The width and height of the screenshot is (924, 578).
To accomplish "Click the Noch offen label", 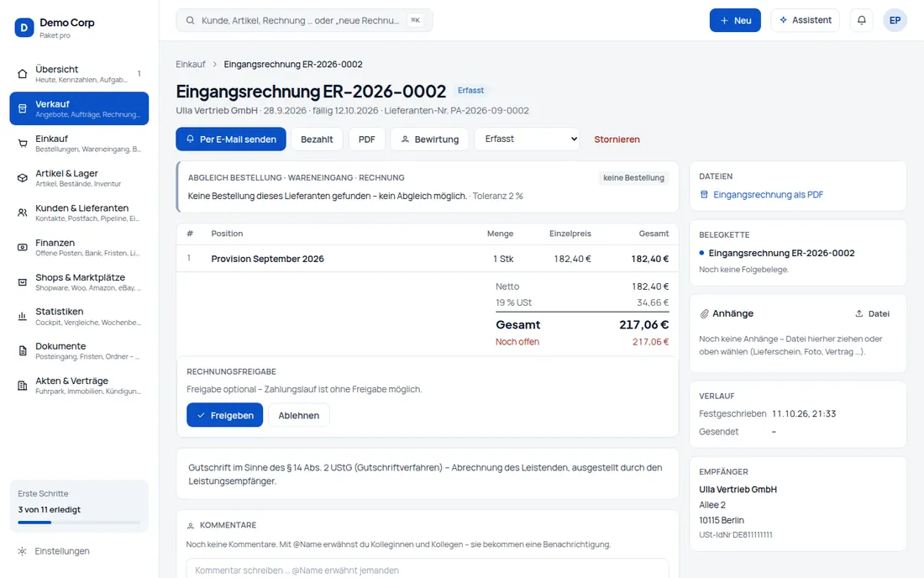I will pos(517,342).
